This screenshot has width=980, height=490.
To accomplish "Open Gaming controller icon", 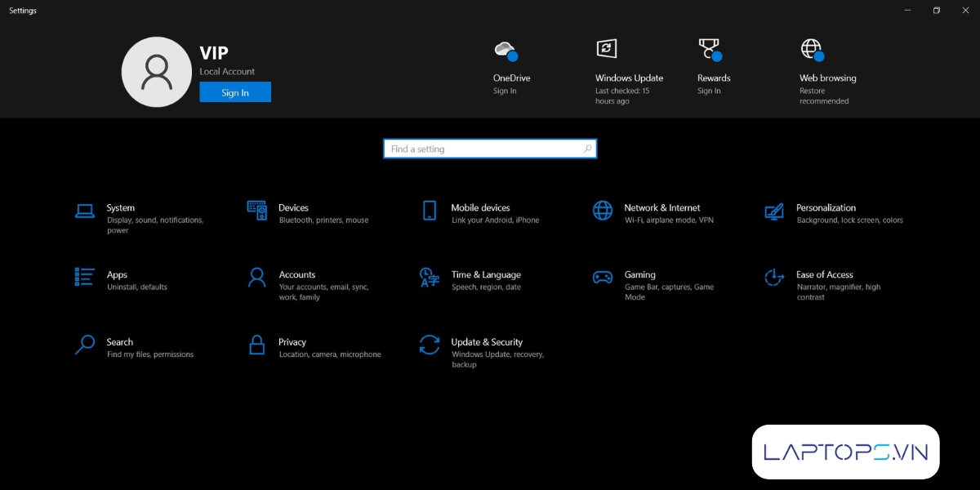I will (603, 278).
